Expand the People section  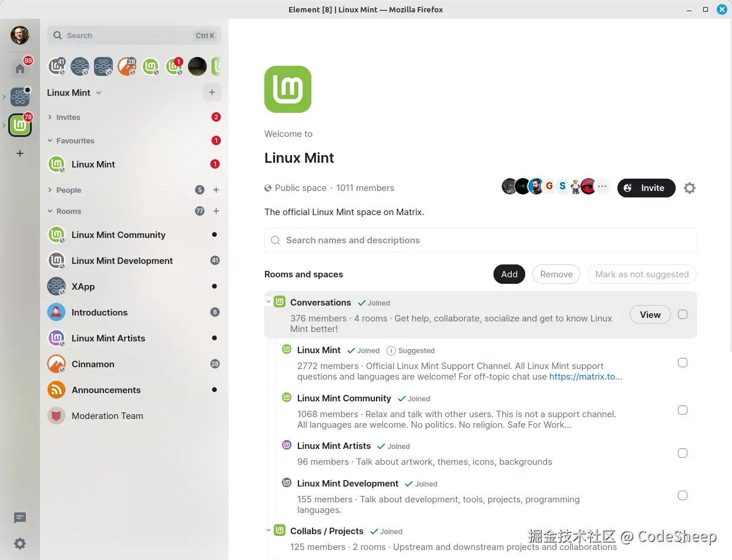pyautogui.click(x=65, y=190)
